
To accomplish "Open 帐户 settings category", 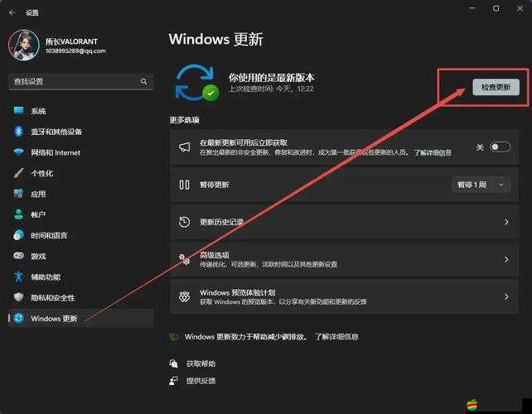I will [x=80, y=214].
